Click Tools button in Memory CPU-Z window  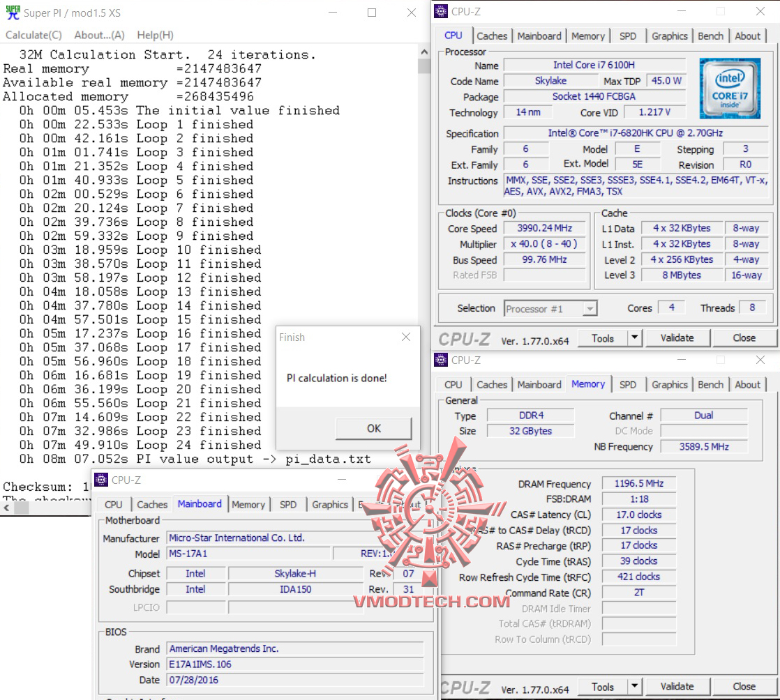click(x=602, y=687)
